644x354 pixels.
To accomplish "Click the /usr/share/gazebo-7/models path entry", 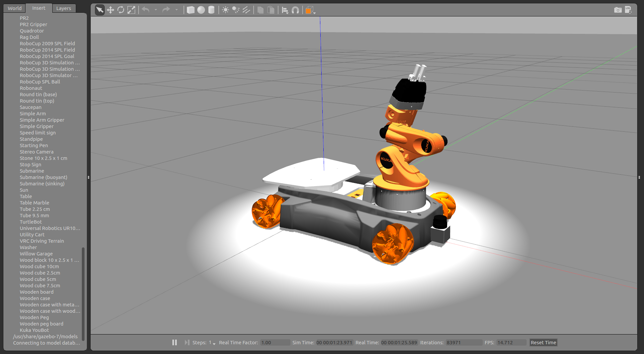I will click(45, 337).
